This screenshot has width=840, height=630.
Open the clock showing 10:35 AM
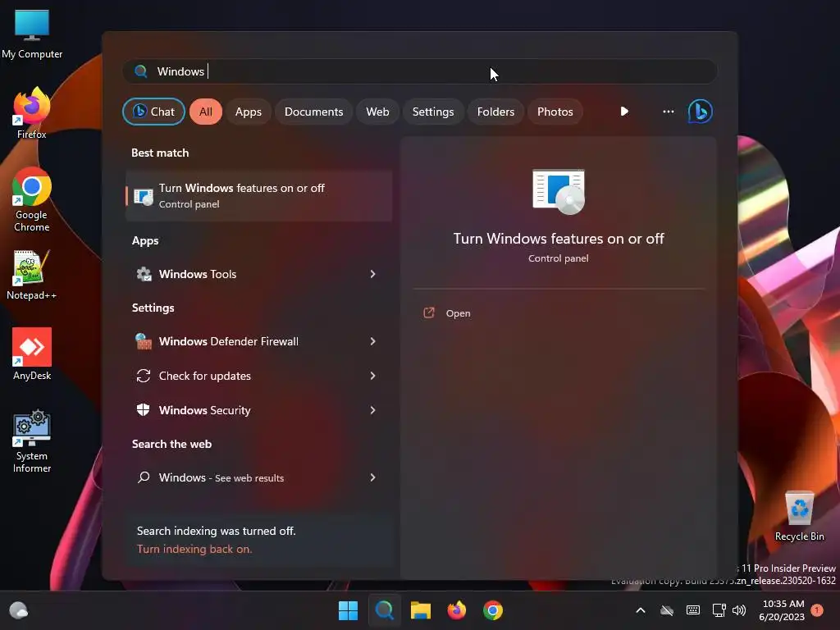click(782, 610)
